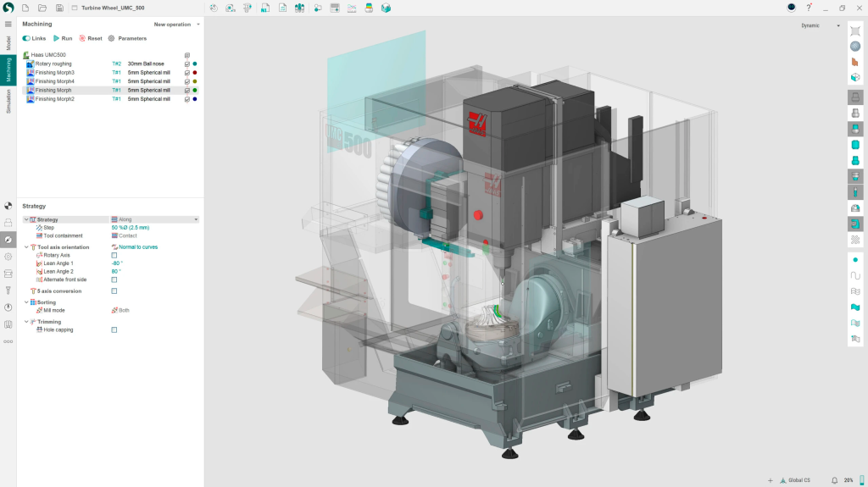Switch to the Model tab
868x487 pixels.
pyautogui.click(x=8, y=43)
